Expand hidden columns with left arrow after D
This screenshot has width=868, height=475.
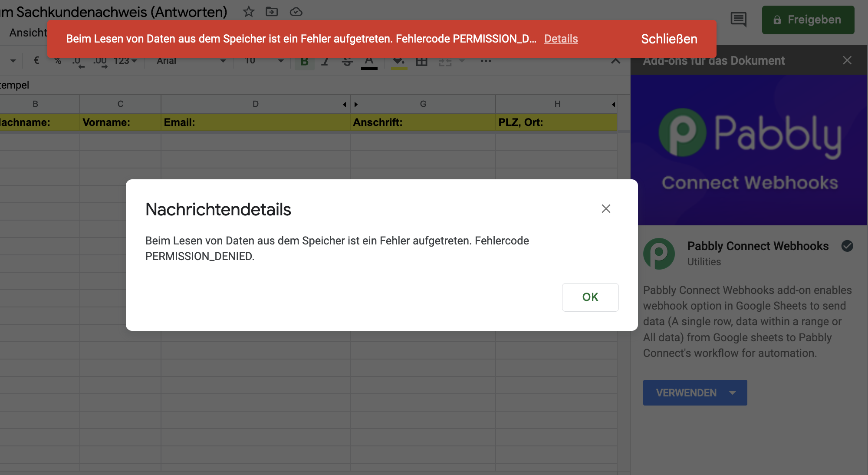345,105
